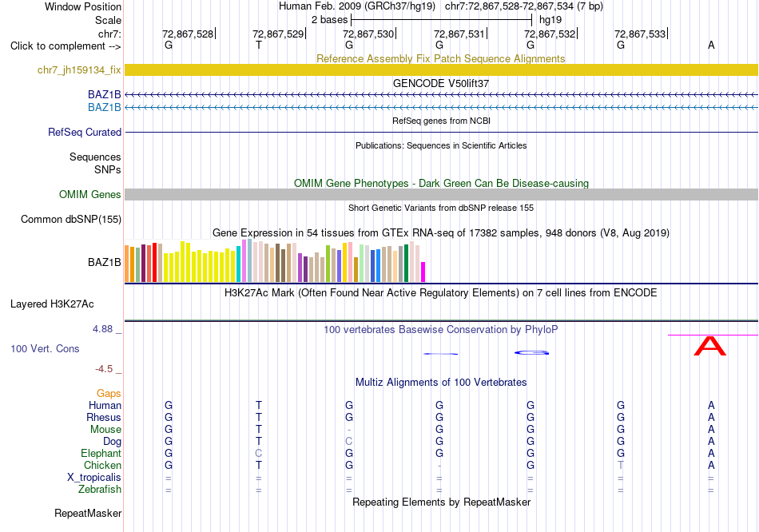Click the Mouse species row label
Image resolution: width=759 pixels, height=532 pixels.
105,430
